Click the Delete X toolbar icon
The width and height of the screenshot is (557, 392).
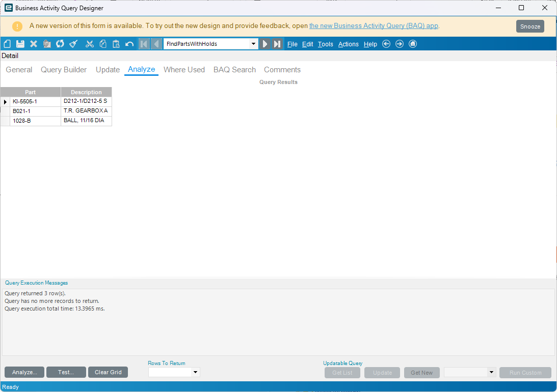[34, 44]
